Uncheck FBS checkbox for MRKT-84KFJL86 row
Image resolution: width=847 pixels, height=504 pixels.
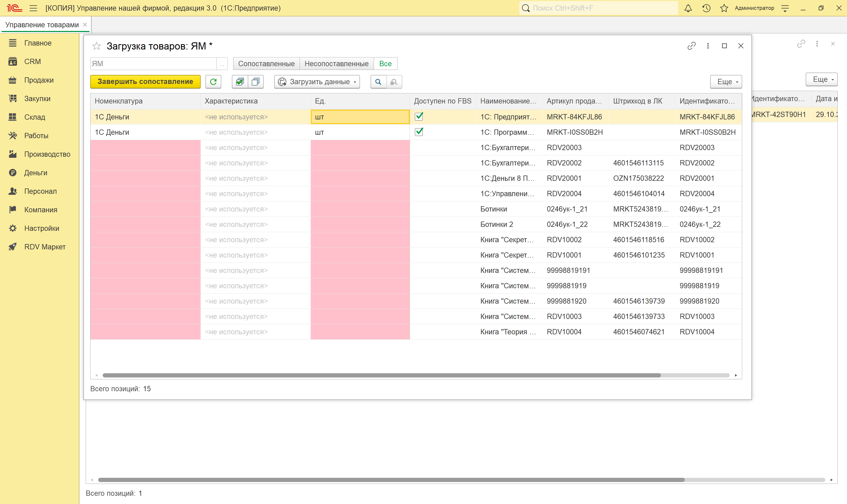[419, 116]
